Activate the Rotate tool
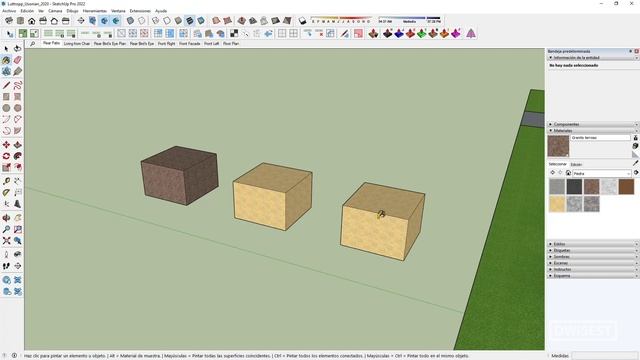The image size is (640, 360). click(6, 156)
